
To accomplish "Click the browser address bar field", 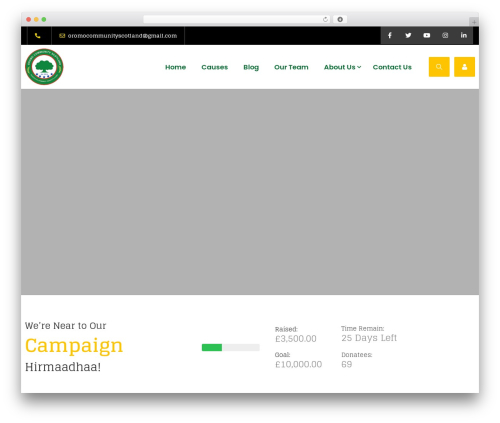I will pyautogui.click(x=236, y=19).
